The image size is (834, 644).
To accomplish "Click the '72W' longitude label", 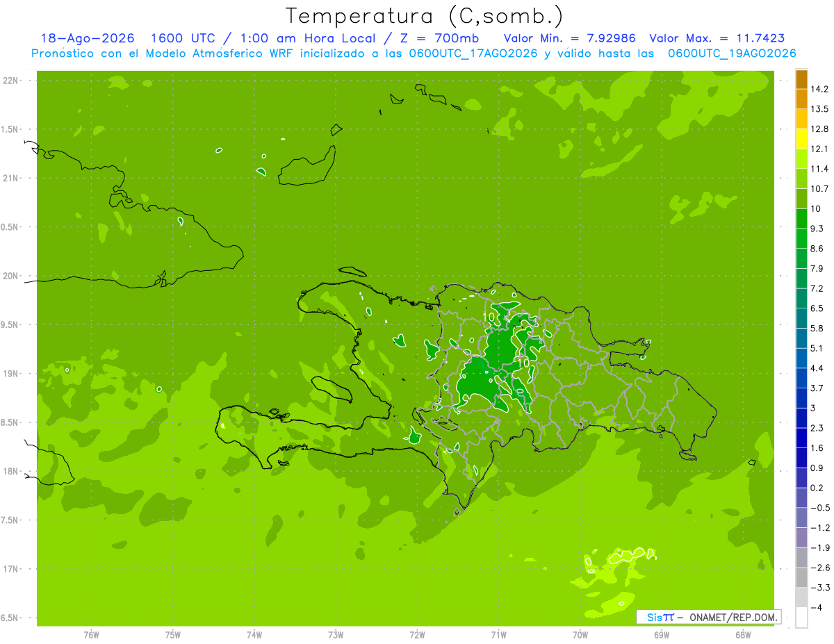I will pos(417,634).
